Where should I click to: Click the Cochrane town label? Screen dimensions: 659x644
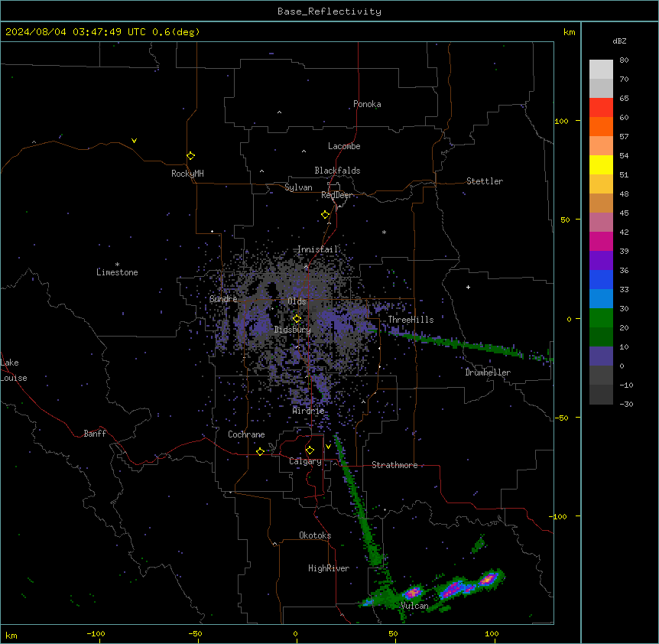pos(246,434)
